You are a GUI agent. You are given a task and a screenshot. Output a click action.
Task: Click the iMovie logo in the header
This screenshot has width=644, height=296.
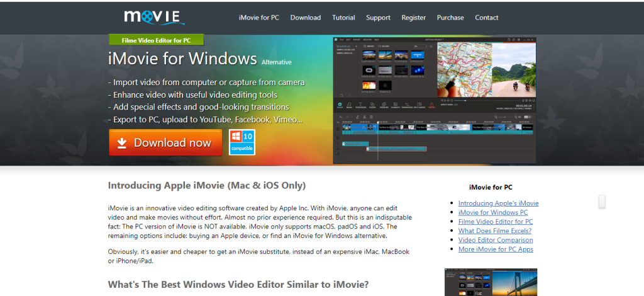(155, 17)
